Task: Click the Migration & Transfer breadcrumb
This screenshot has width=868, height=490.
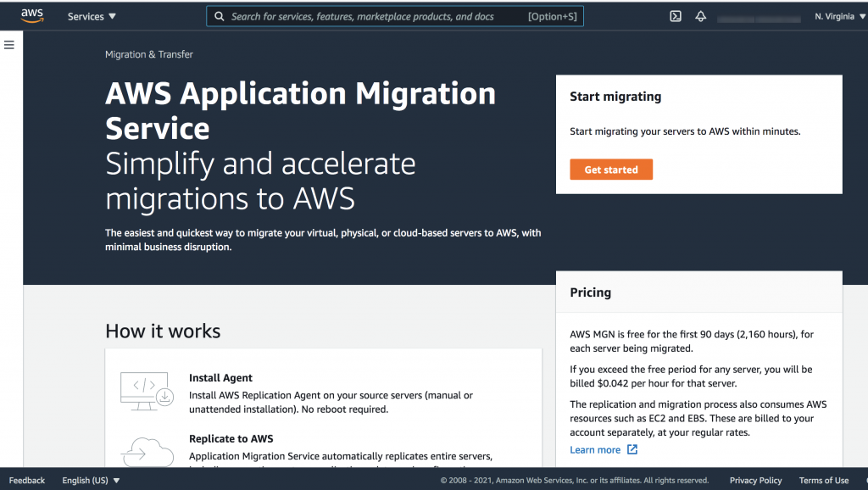Action: [149, 54]
